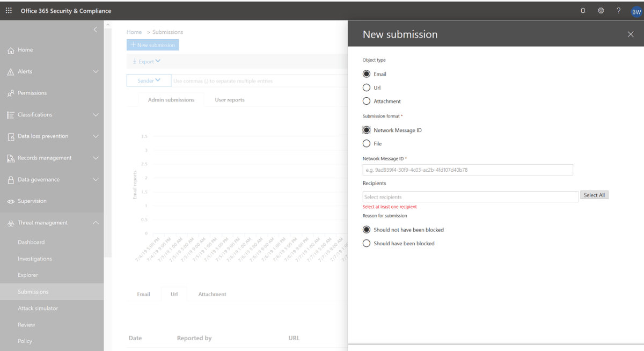The width and height of the screenshot is (644, 351).
Task: Expand the Data loss prevention menu
Action: tap(96, 136)
